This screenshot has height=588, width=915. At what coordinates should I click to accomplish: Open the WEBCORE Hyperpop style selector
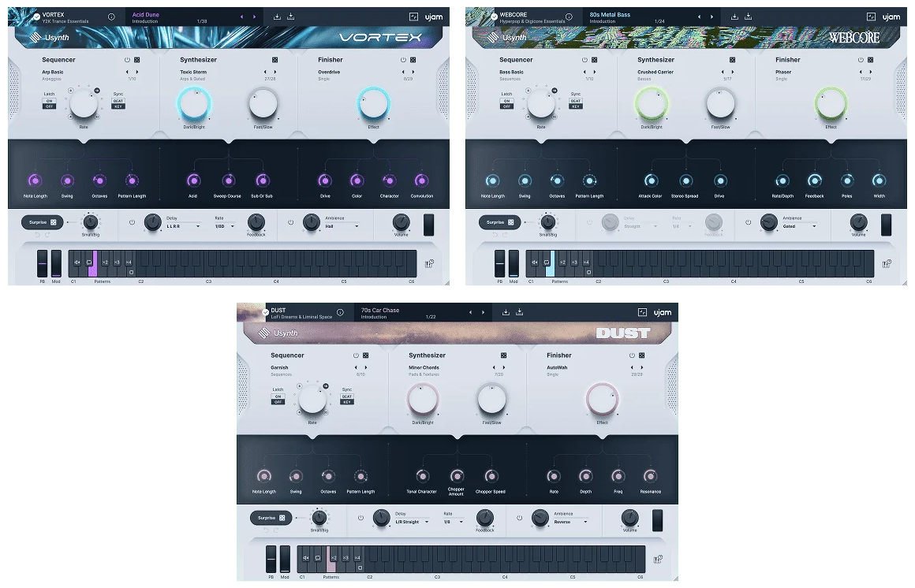(532, 17)
